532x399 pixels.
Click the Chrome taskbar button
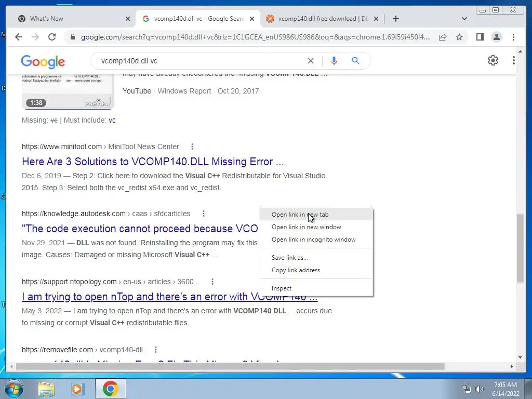pyautogui.click(x=110, y=389)
